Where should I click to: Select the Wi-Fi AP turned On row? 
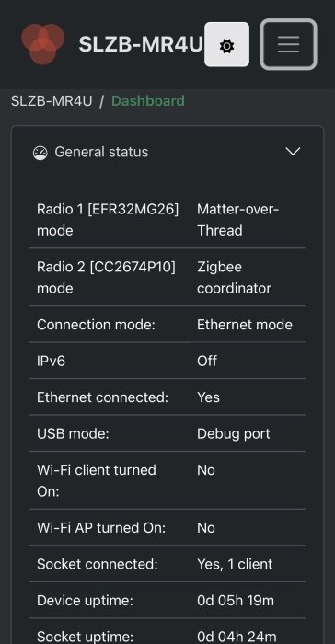(167, 528)
